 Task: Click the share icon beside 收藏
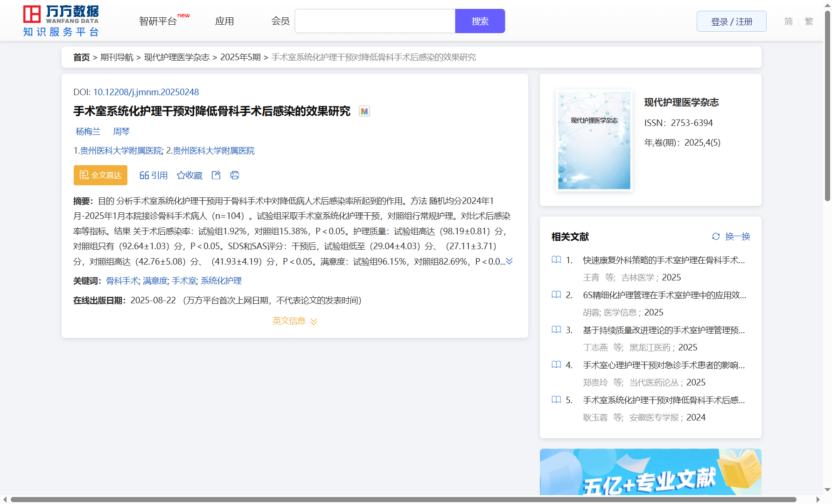(x=216, y=175)
